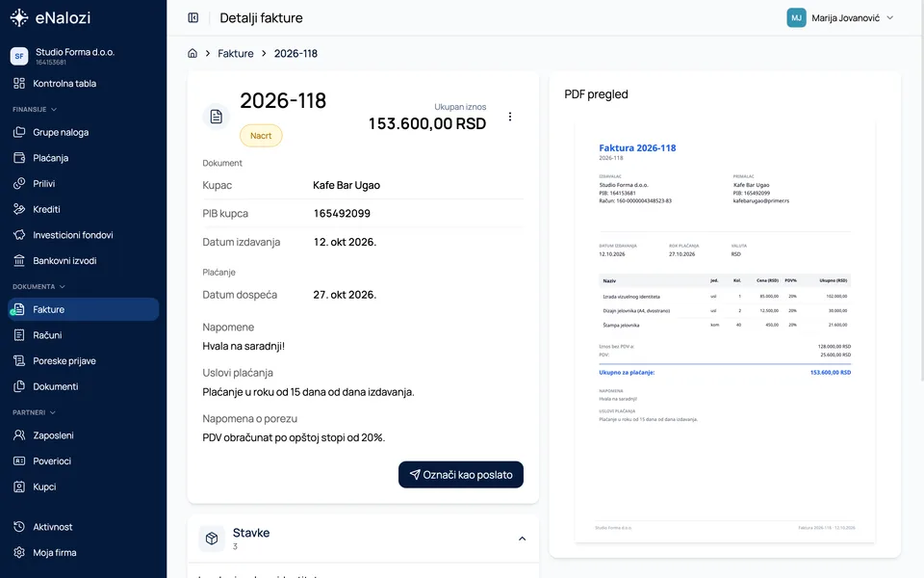Open Poverioci contact card icon

click(19, 460)
